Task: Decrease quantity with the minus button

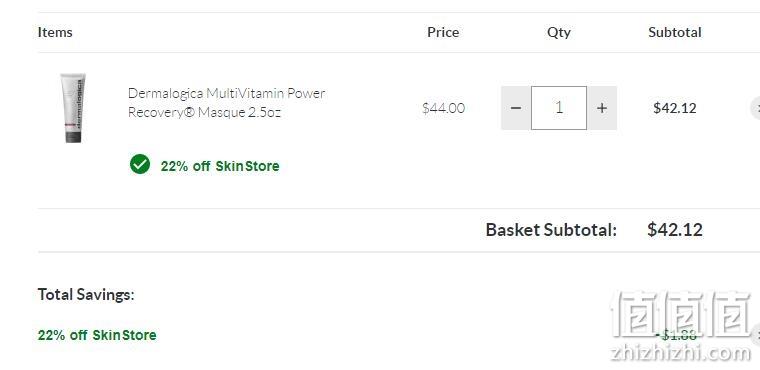Action: coord(516,108)
